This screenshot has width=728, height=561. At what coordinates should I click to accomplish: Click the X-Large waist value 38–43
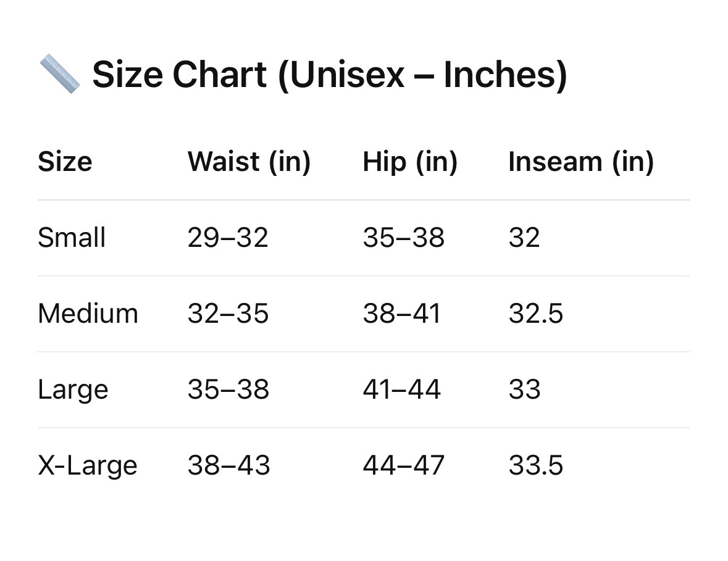tap(228, 465)
